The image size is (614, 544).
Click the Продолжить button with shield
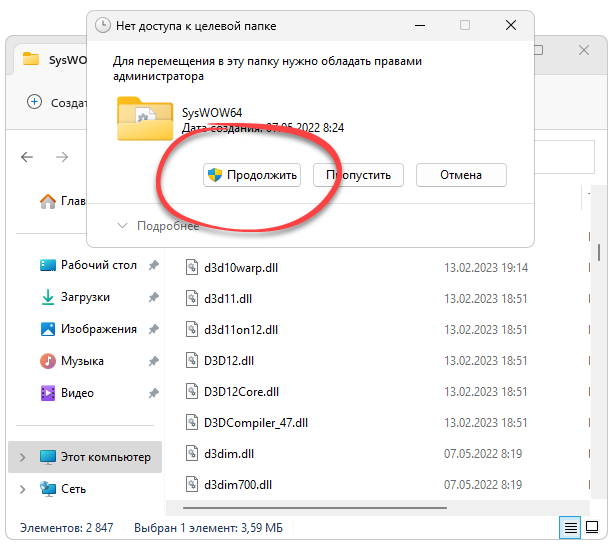252,175
